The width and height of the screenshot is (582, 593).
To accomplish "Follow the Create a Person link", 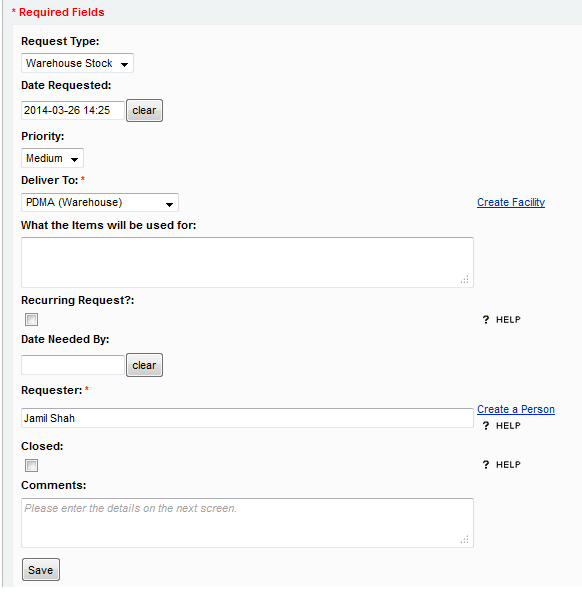I will click(516, 409).
